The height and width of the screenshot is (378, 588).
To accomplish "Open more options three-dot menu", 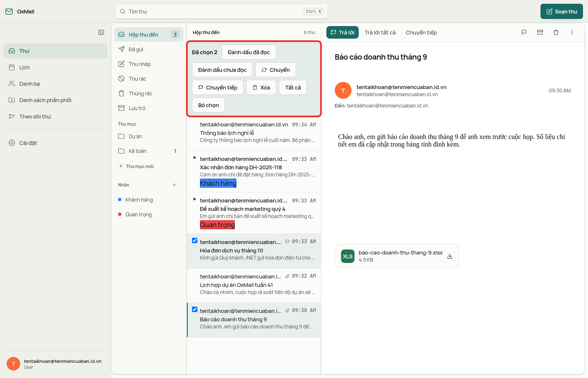I will 572,32.
